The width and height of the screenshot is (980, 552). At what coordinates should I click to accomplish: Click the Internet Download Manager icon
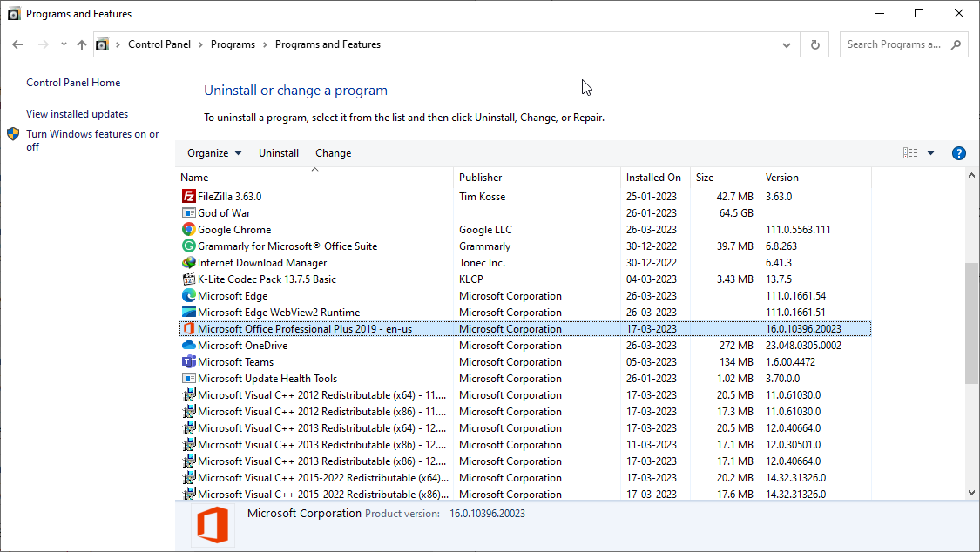coord(188,262)
